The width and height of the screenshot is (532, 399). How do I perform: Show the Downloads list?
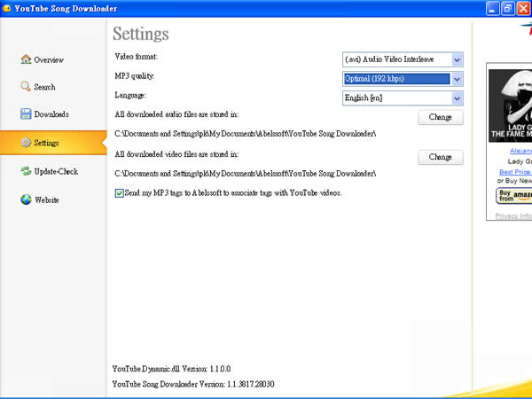(x=51, y=114)
